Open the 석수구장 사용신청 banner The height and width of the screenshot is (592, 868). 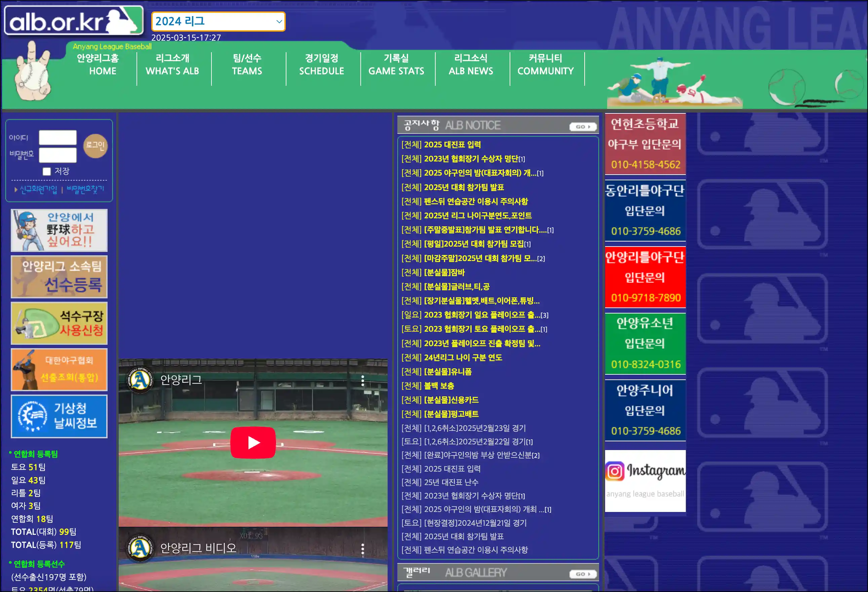pos(59,323)
